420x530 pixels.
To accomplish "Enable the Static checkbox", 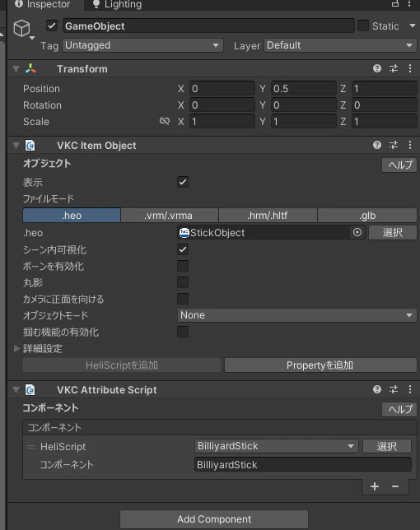I will coord(363,26).
